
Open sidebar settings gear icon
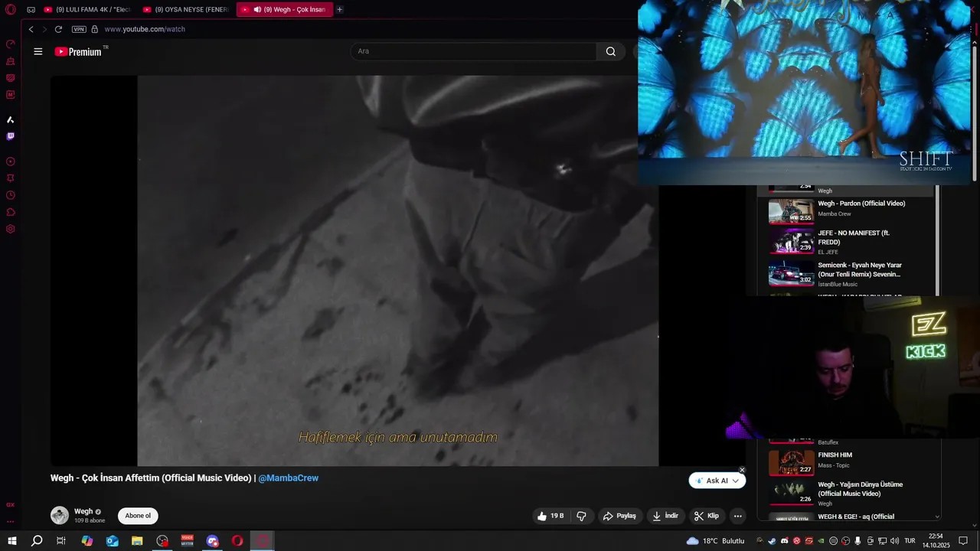(11, 229)
